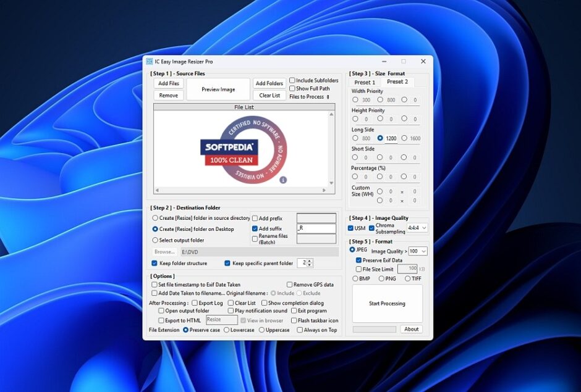Enable the Include Subfolders checkbox

pyautogui.click(x=292, y=80)
